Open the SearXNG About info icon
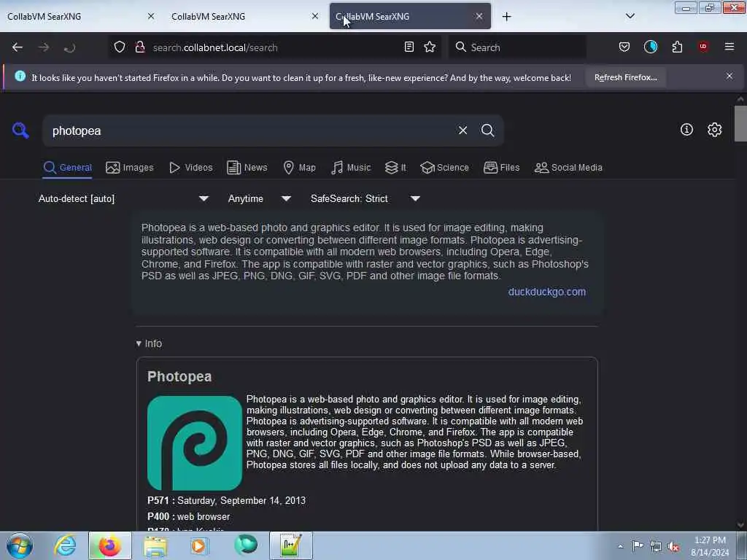747x560 pixels. pos(686,129)
